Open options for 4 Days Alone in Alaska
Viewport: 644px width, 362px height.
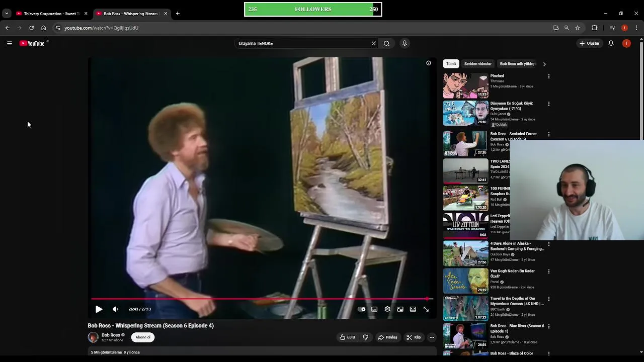[549, 244]
